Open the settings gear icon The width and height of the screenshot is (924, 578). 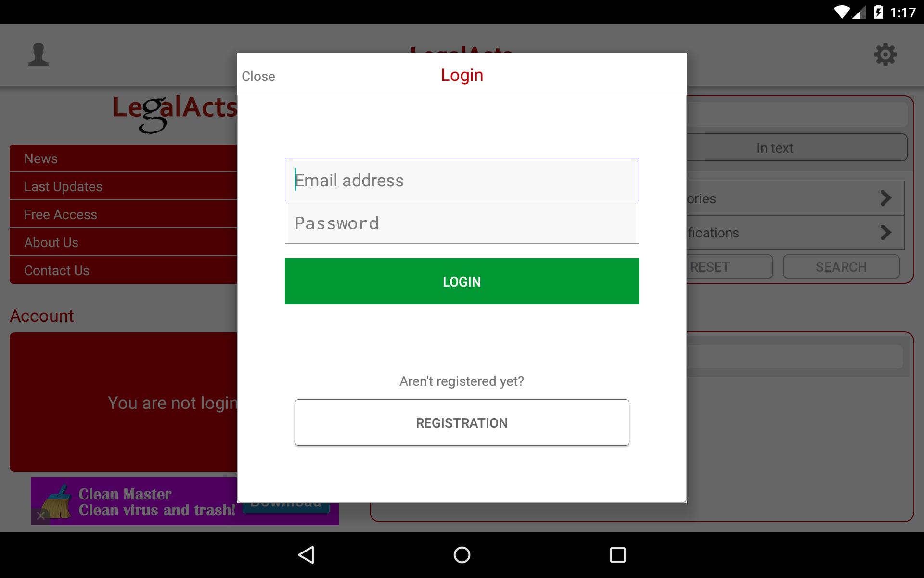coord(885,54)
